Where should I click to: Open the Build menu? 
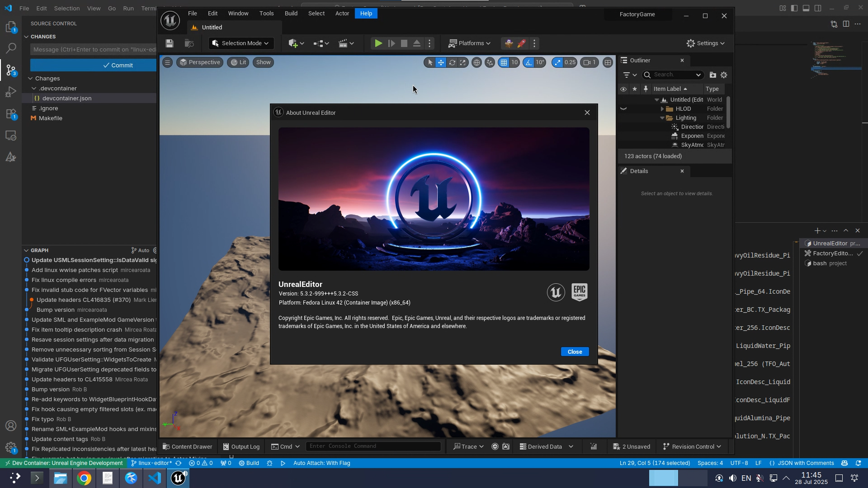[291, 14]
